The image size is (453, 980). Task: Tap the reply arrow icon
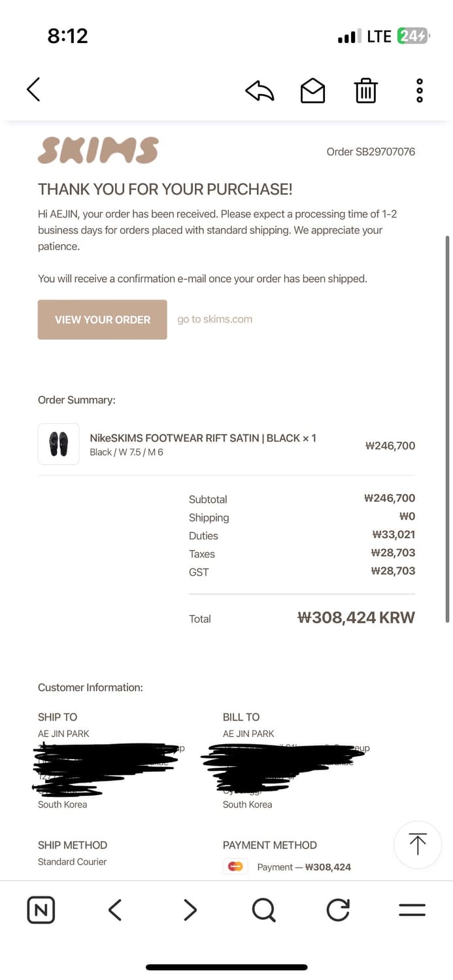pos(259,91)
